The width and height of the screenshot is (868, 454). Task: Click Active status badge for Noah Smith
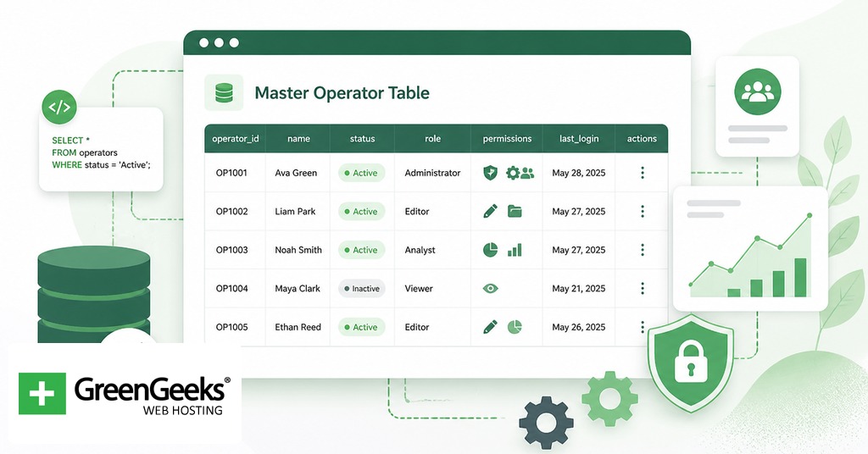click(361, 250)
